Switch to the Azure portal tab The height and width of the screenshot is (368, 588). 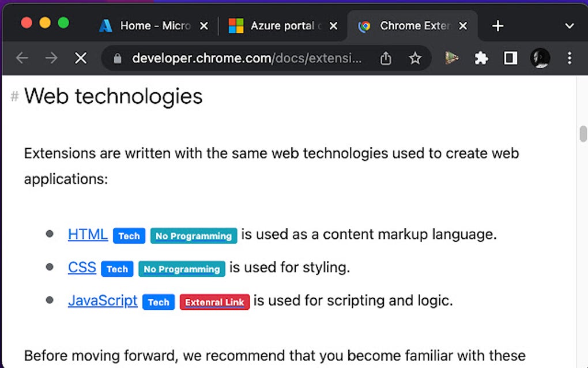tap(278, 25)
